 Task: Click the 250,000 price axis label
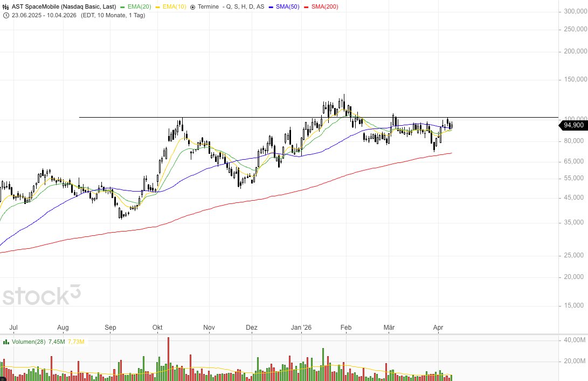click(576, 29)
